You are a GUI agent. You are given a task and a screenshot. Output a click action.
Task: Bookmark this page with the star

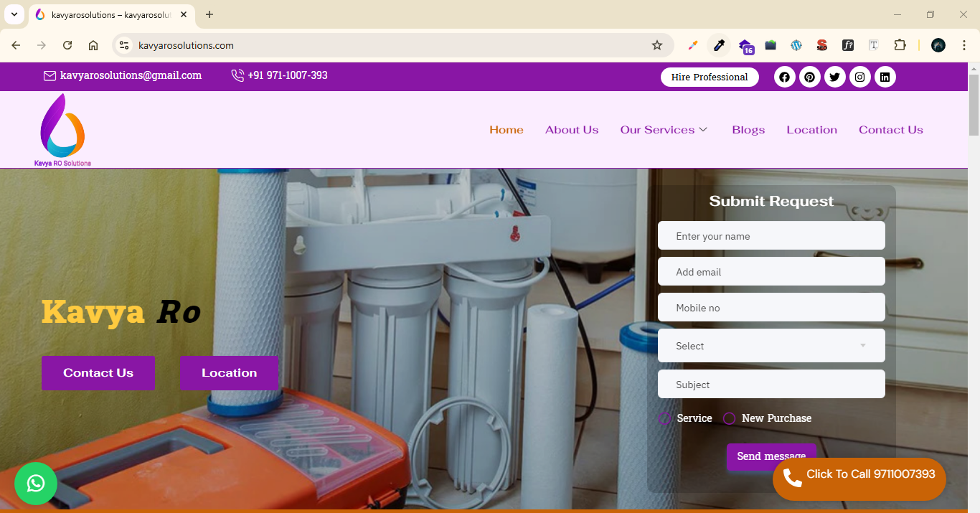pos(657,45)
